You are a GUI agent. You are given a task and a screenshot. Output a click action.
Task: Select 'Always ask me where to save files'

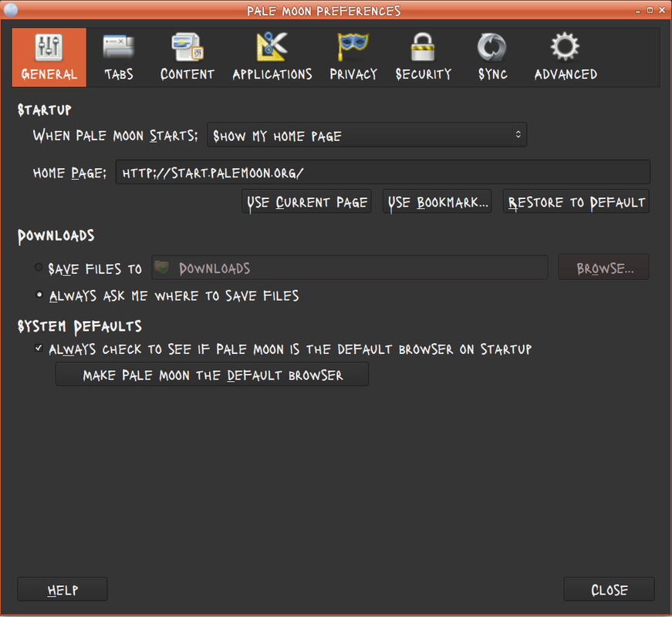point(39,295)
